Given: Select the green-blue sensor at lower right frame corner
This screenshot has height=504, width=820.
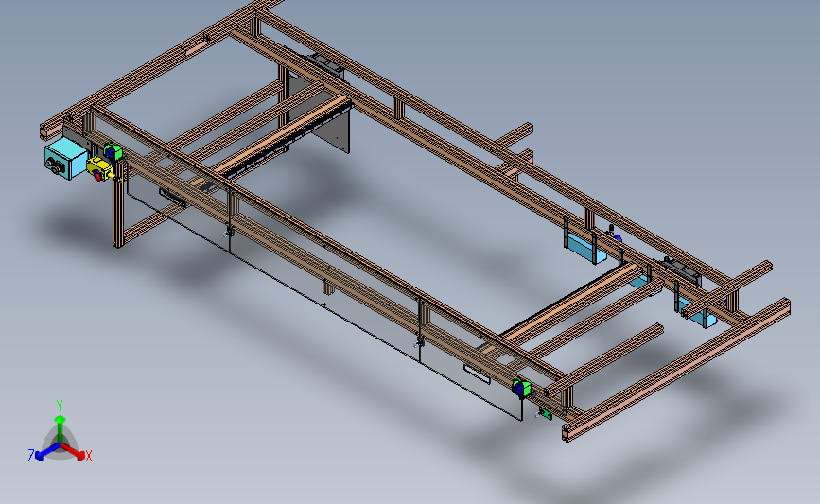Looking at the screenshot, I should click(x=521, y=388).
